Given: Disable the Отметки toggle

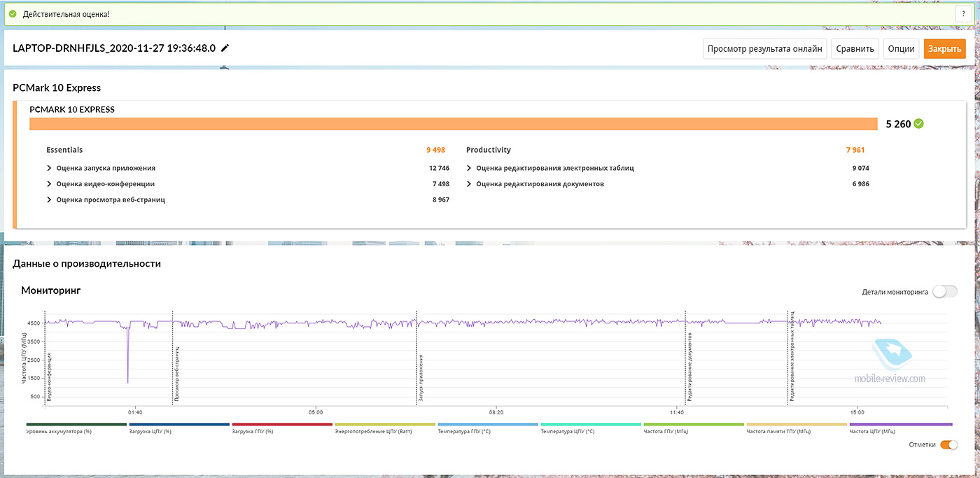Looking at the screenshot, I should 948,444.
